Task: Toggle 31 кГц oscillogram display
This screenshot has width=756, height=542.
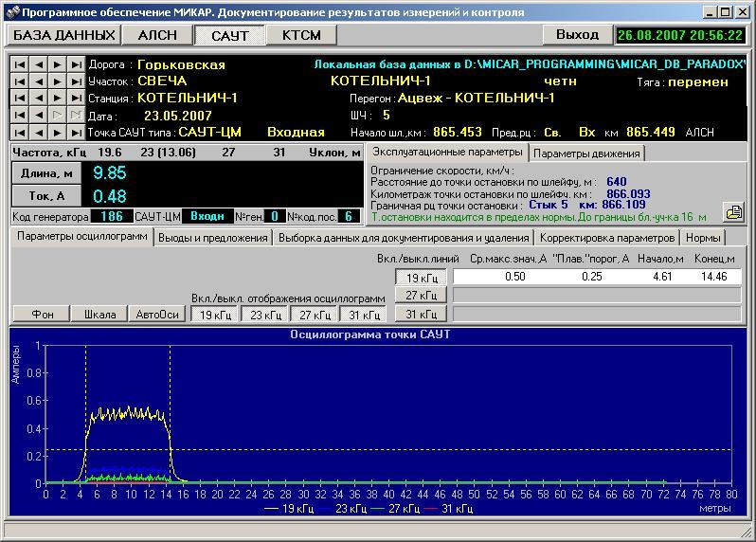Action: click(x=363, y=315)
